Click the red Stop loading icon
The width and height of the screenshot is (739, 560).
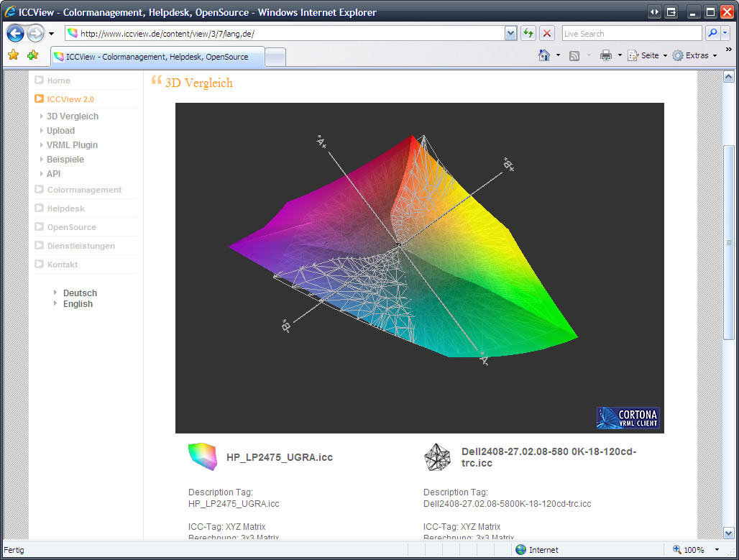[547, 34]
